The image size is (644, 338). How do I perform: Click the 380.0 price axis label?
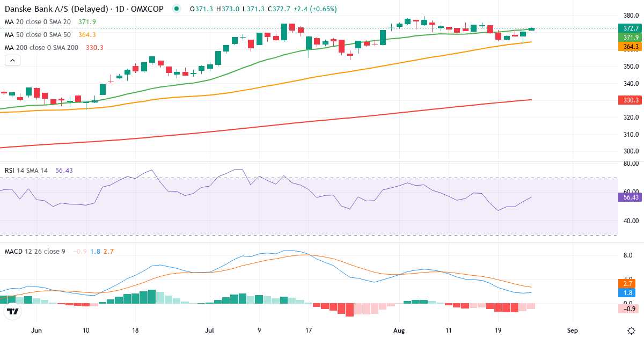pyautogui.click(x=632, y=16)
